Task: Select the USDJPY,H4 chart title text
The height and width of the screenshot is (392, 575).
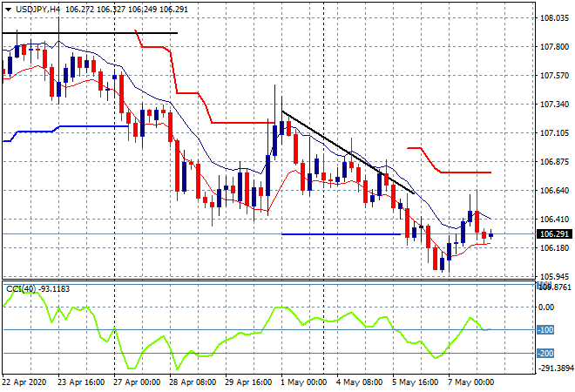Action: 37,10
